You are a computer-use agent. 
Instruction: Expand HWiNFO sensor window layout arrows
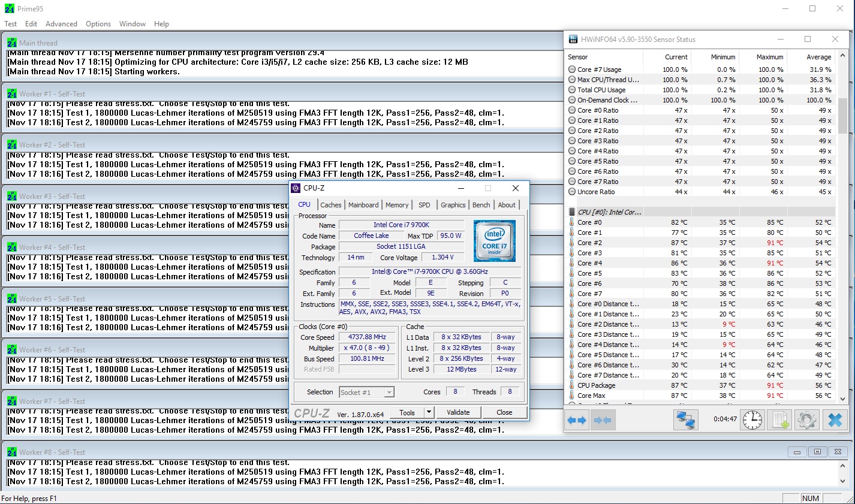(x=576, y=420)
